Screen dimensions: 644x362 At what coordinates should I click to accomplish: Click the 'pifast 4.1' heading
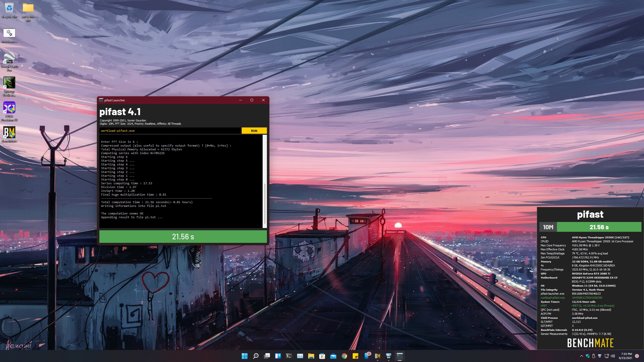120,112
